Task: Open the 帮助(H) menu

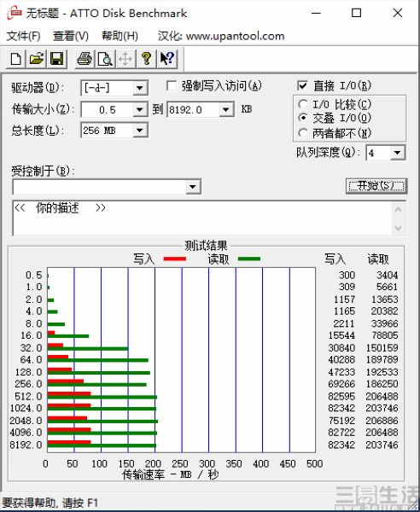Action: pos(120,36)
